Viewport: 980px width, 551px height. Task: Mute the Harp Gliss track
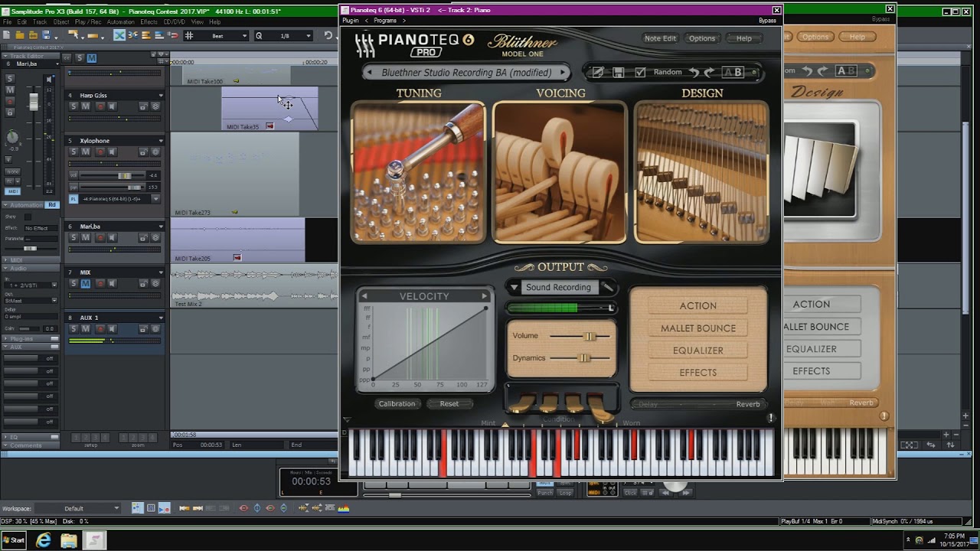click(x=85, y=106)
